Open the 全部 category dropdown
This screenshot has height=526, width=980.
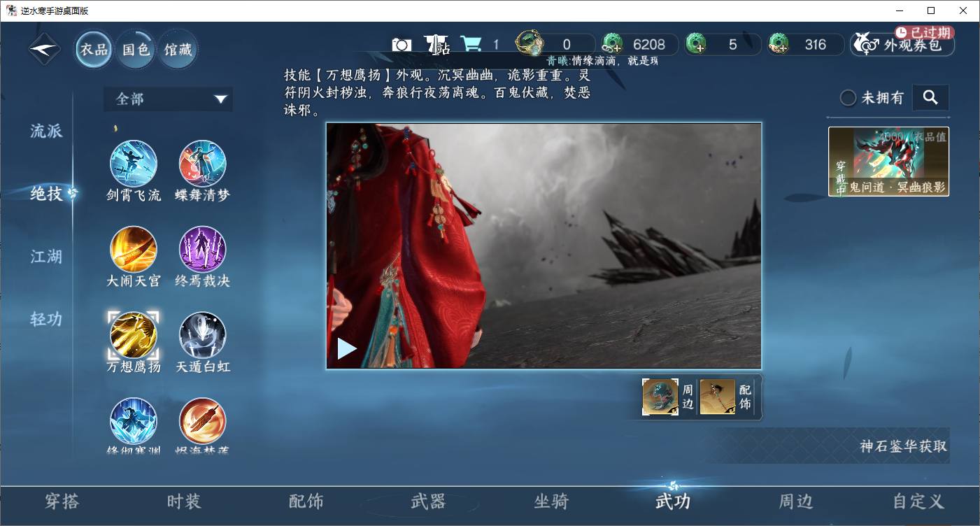168,99
